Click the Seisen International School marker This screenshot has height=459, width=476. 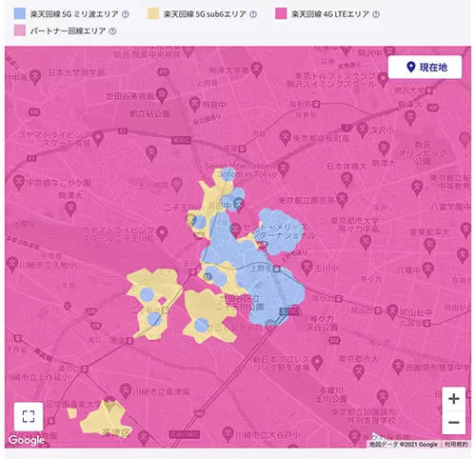(x=283, y=168)
